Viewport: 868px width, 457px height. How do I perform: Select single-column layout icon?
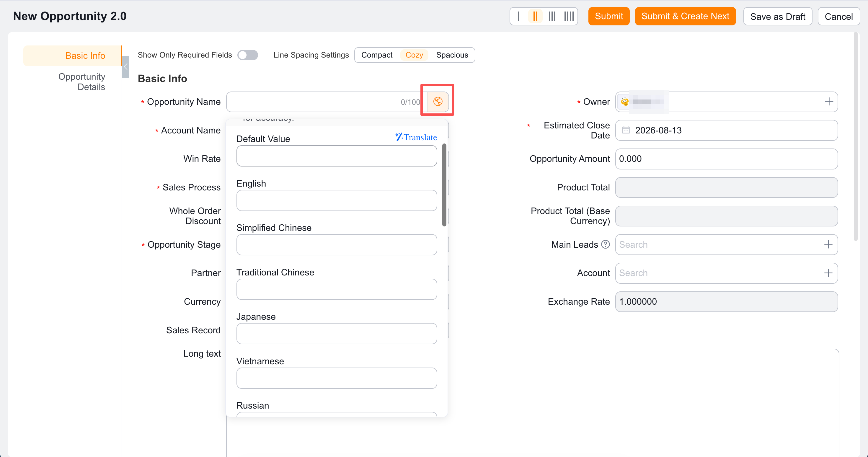click(518, 16)
